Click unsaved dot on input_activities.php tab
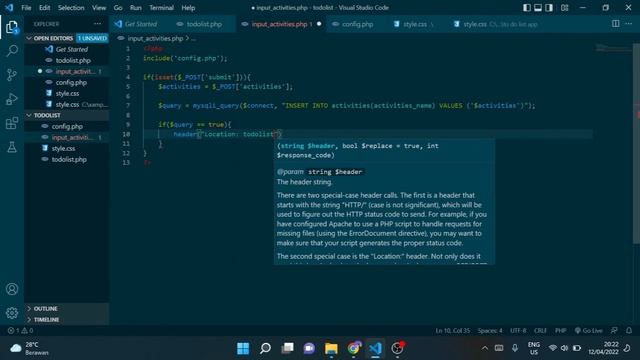 (319, 24)
